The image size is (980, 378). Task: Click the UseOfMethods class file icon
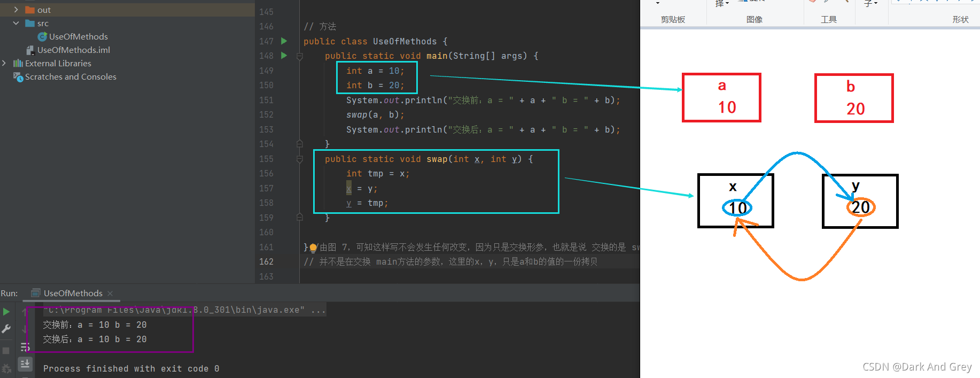(42, 36)
